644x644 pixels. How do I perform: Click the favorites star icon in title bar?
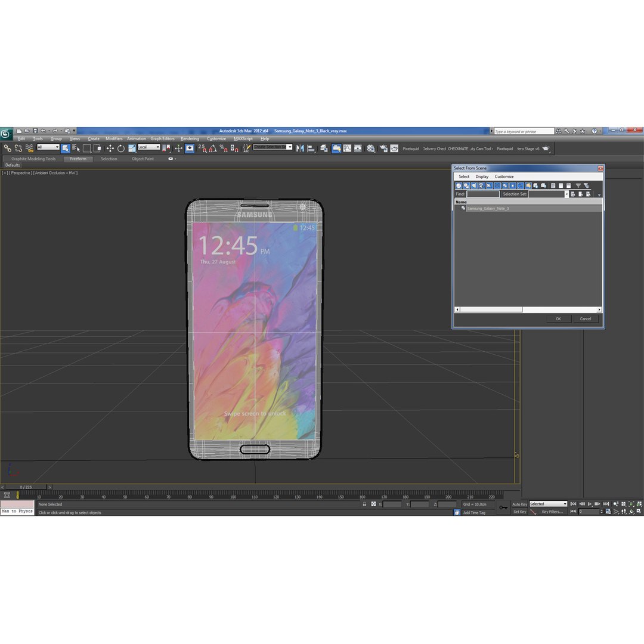(583, 131)
